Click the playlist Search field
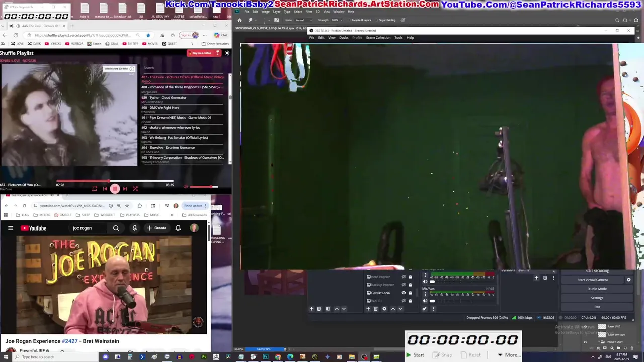Screen dimensions: 644x362 (184, 68)
